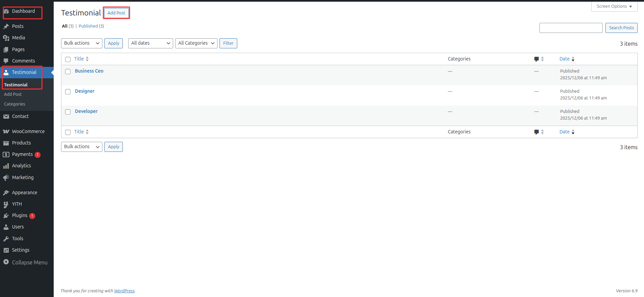Click the Media icon in sidebar

pos(6,38)
